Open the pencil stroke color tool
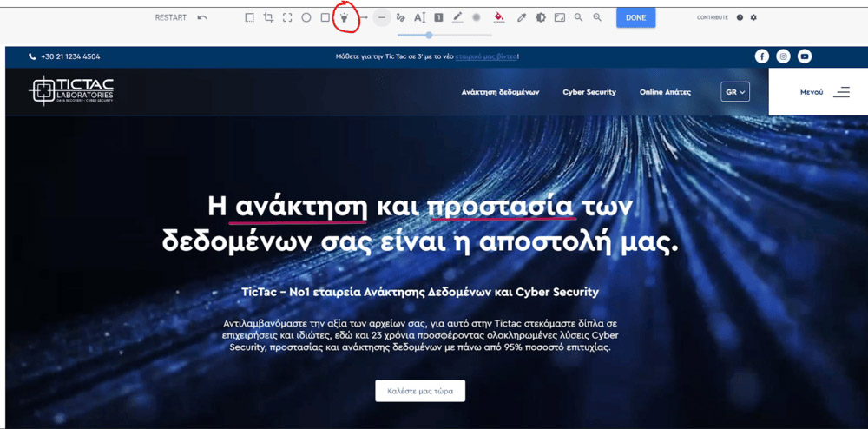The height and width of the screenshot is (429, 868). [457, 17]
